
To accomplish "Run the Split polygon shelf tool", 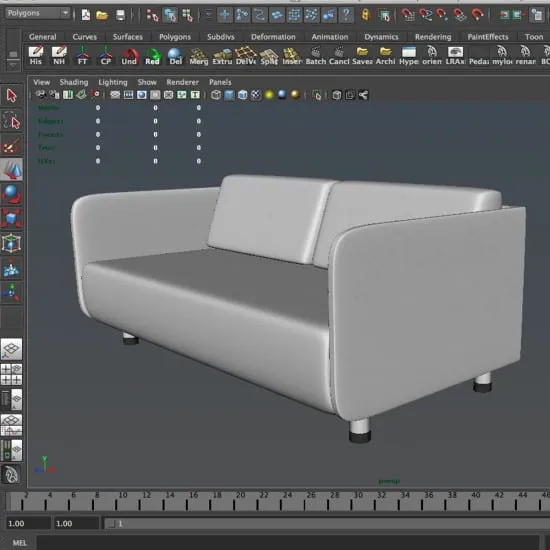I will coord(269,55).
